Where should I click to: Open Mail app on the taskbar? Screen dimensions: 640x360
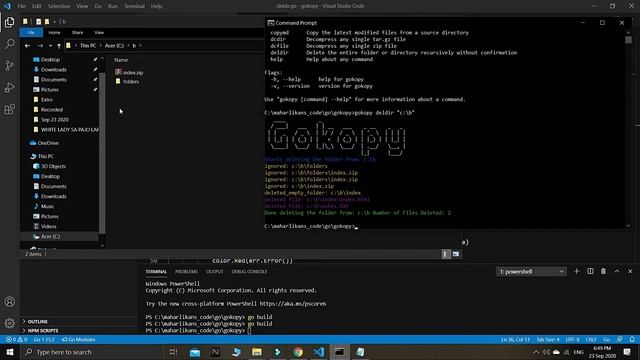coord(195,352)
